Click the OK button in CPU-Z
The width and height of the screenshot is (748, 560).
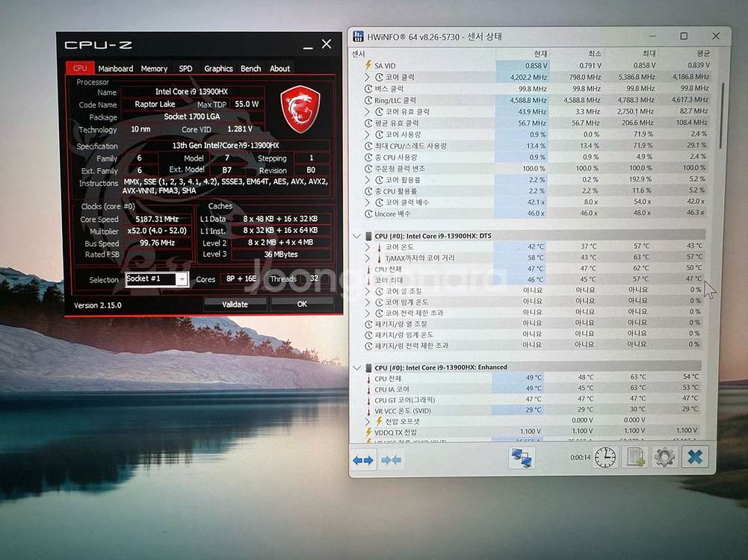(x=302, y=304)
